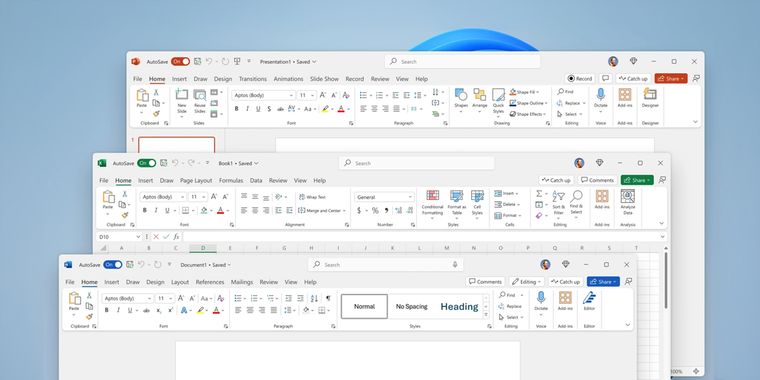Open References tab in Word

click(209, 282)
